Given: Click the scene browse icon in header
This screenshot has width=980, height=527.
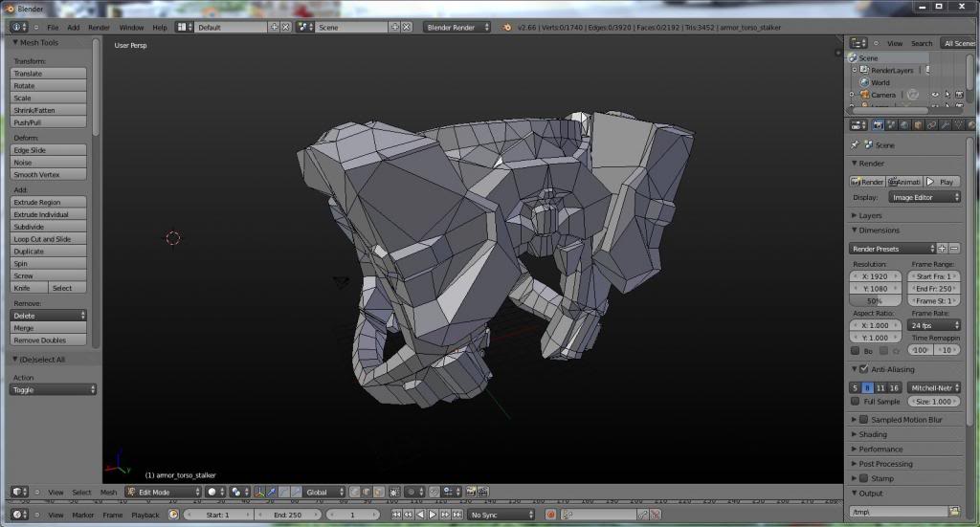Looking at the screenshot, I should tap(305, 27).
